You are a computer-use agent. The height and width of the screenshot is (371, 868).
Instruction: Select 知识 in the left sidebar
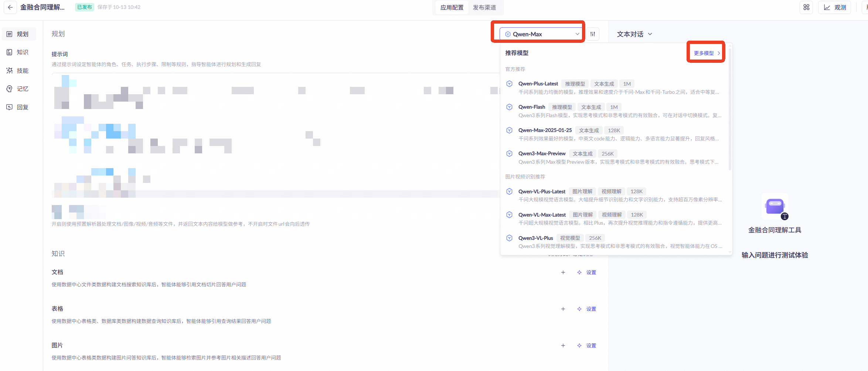point(19,52)
